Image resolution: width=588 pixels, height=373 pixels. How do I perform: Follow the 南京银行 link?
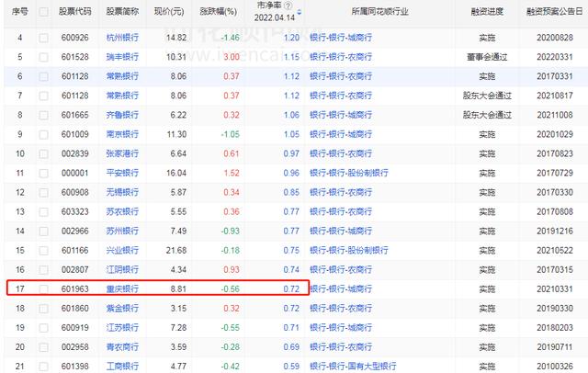[x=122, y=134]
